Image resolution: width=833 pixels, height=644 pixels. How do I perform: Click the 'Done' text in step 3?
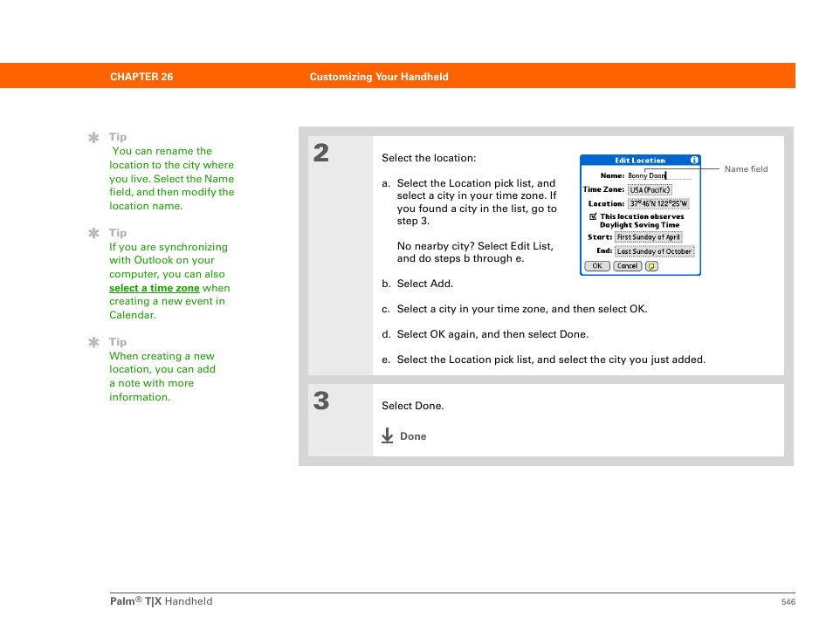click(x=413, y=436)
